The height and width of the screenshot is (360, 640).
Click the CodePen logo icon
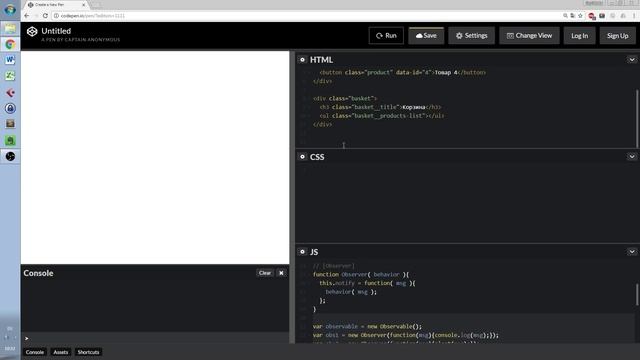click(32, 31)
